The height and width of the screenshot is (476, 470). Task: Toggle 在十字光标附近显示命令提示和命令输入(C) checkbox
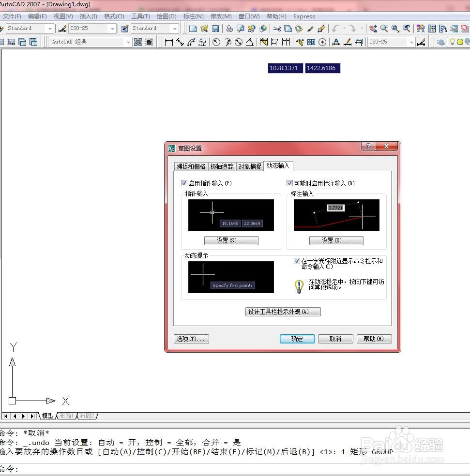point(297,261)
